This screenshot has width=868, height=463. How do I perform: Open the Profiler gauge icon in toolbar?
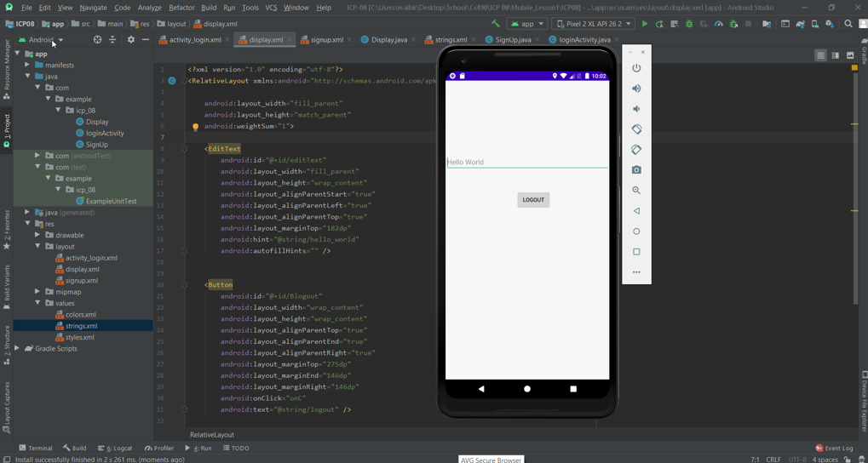(x=719, y=24)
